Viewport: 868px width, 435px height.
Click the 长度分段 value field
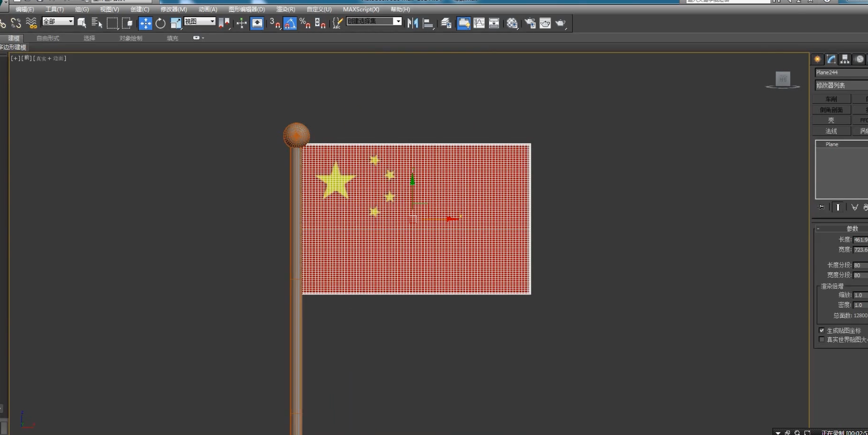point(860,265)
